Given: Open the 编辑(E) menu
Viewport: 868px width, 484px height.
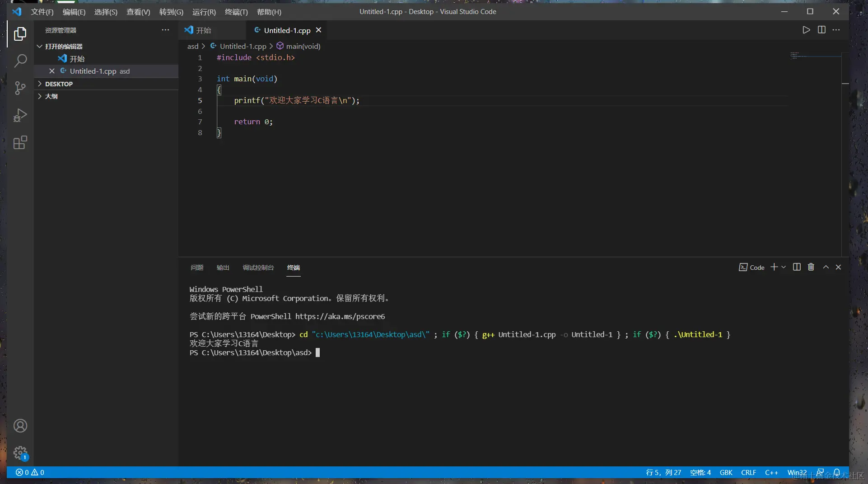Looking at the screenshot, I should coord(74,12).
